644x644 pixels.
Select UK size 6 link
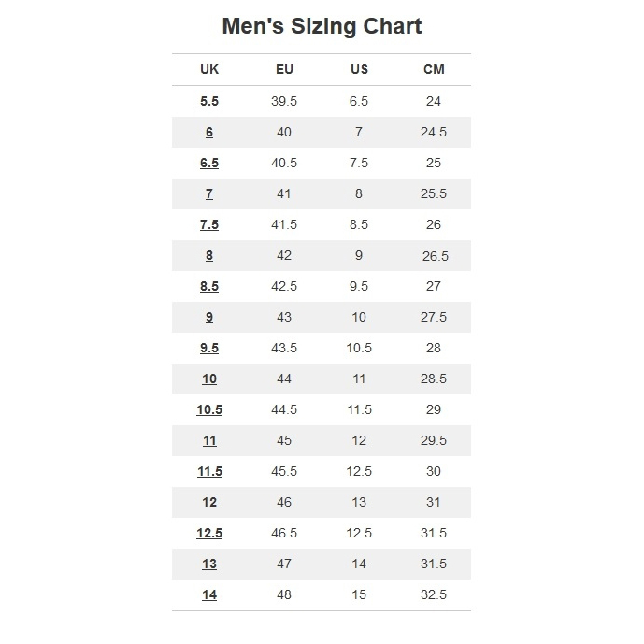(x=209, y=132)
